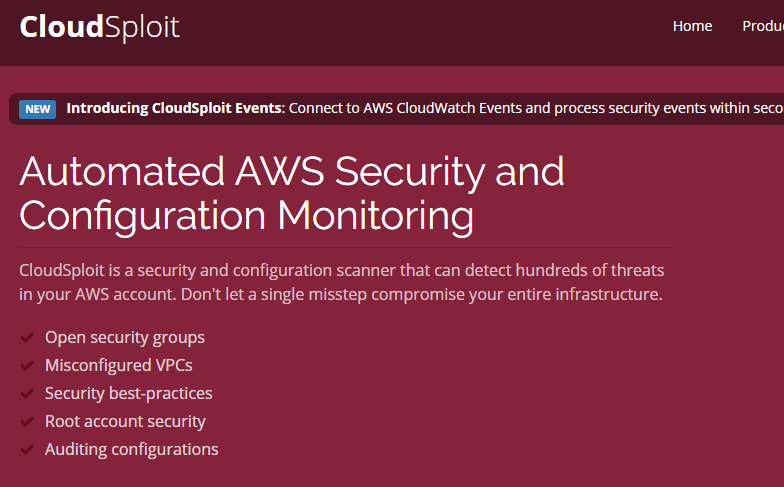Image resolution: width=784 pixels, height=487 pixels.
Task: Select the Root account security item
Action: tap(125, 422)
